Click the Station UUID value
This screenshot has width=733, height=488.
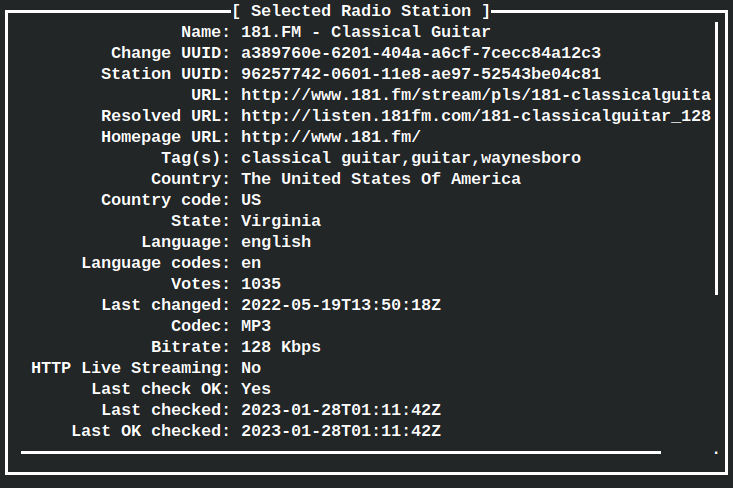421,74
